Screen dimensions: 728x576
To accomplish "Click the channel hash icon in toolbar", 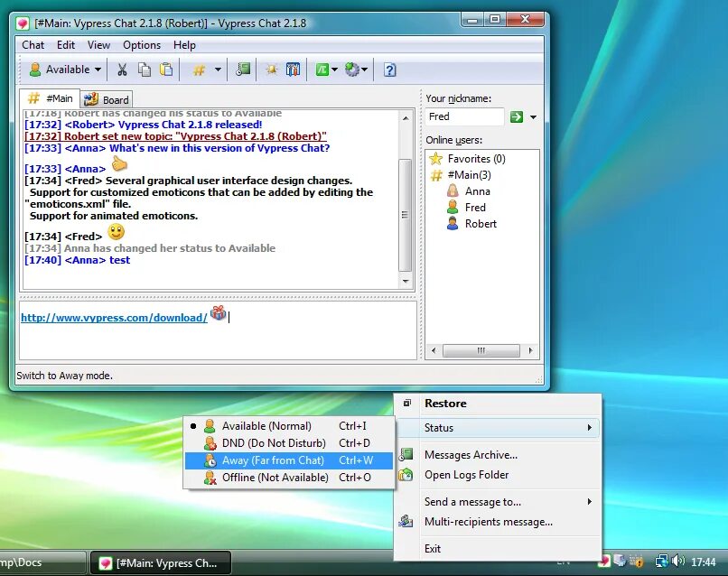I will [200, 70].
